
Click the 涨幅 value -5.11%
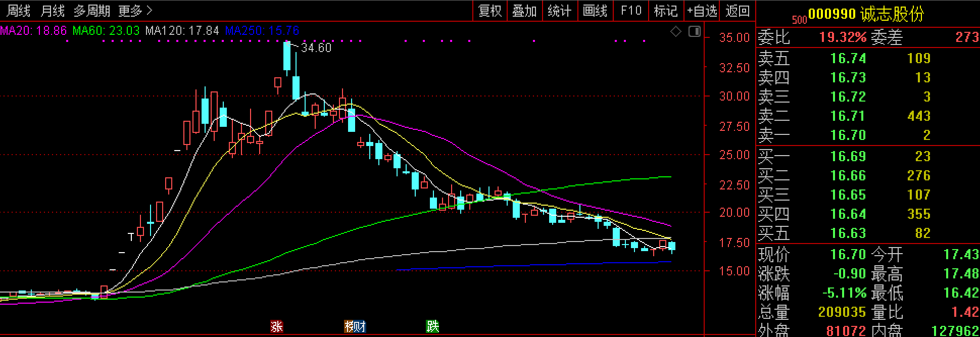pyautogui.click(x=844, y=293)
